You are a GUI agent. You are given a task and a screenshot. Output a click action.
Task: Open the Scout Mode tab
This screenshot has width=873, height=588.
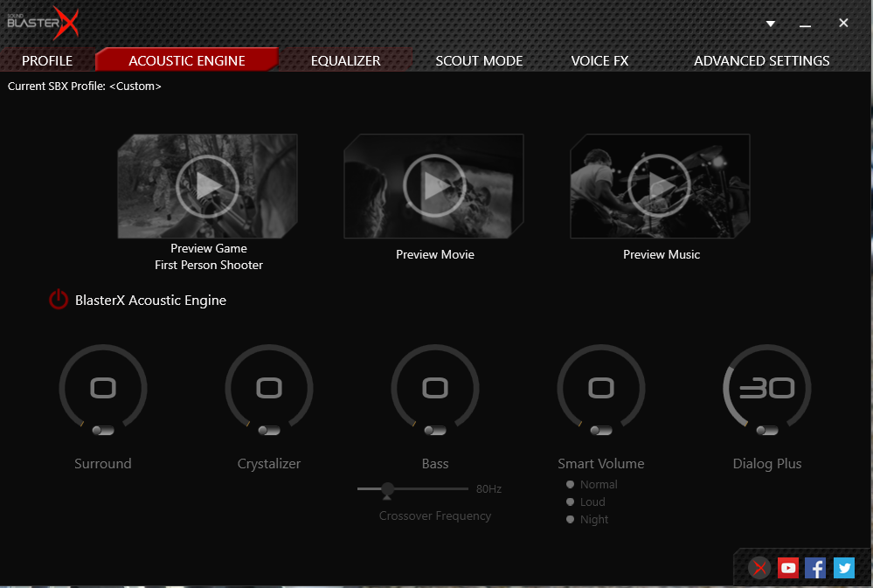click(x=479, y=61)
